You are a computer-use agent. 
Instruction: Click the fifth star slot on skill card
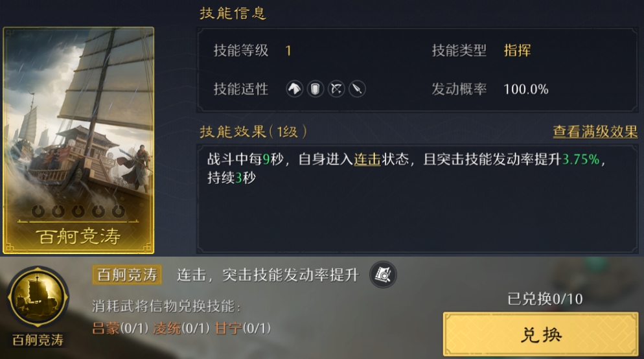119,211
